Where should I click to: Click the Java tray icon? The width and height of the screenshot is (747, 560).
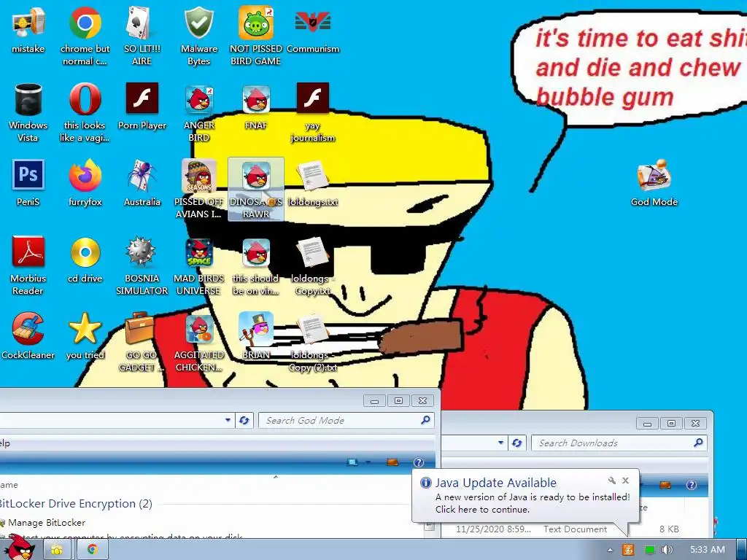click(628, 550)
